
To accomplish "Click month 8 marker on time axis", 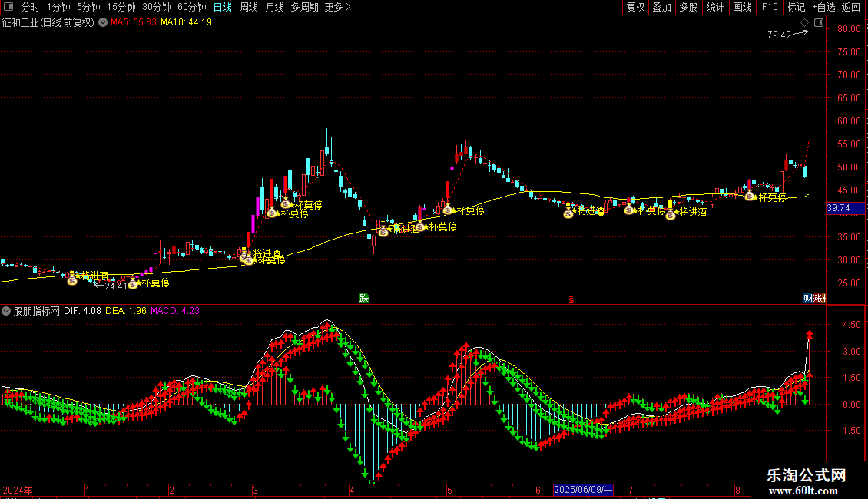I will coord(738,490).
